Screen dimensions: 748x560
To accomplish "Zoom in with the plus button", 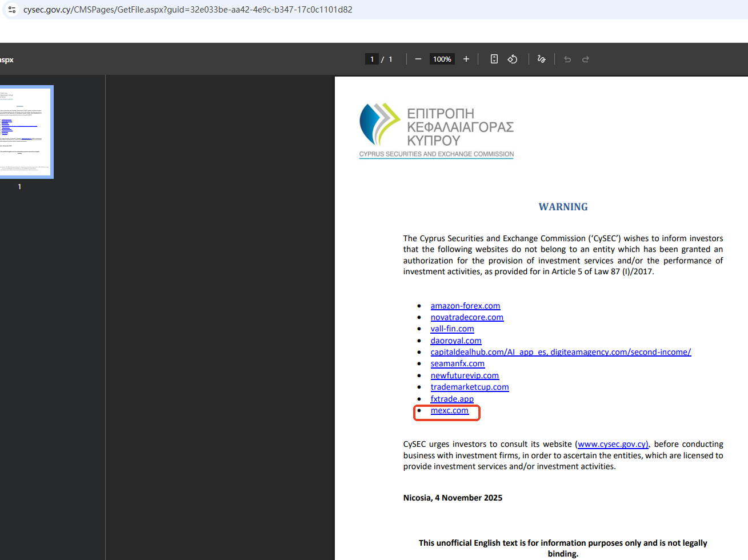I will pos(466,59).
